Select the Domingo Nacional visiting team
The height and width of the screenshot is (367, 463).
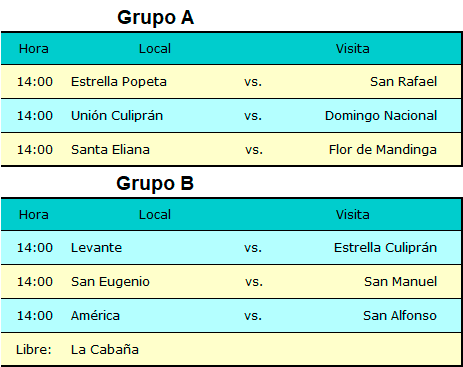point(381,116)
